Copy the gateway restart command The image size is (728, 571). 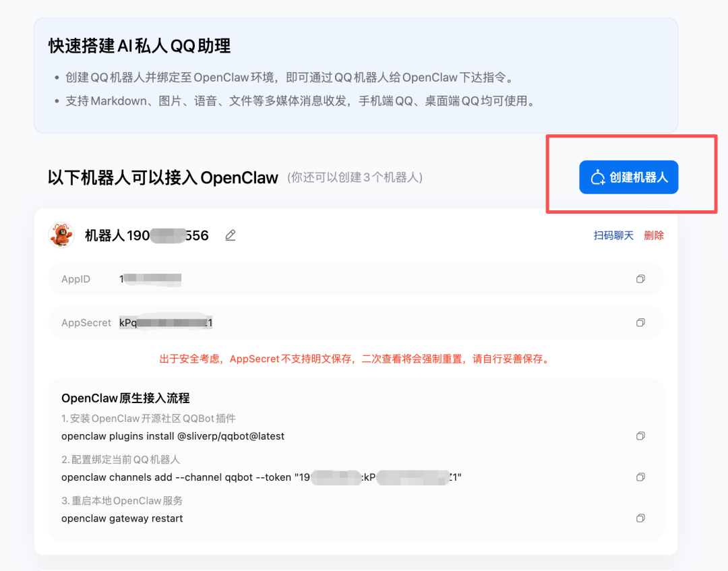(640, 518)
